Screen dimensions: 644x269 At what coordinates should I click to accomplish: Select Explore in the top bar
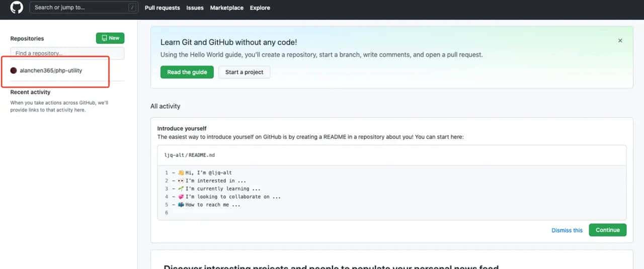click(x=260, y=8)
